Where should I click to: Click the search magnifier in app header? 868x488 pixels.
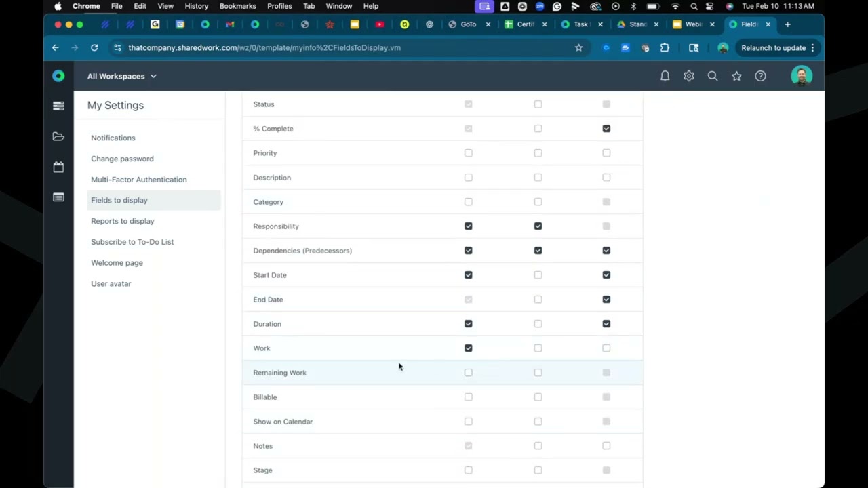[713, 76]
